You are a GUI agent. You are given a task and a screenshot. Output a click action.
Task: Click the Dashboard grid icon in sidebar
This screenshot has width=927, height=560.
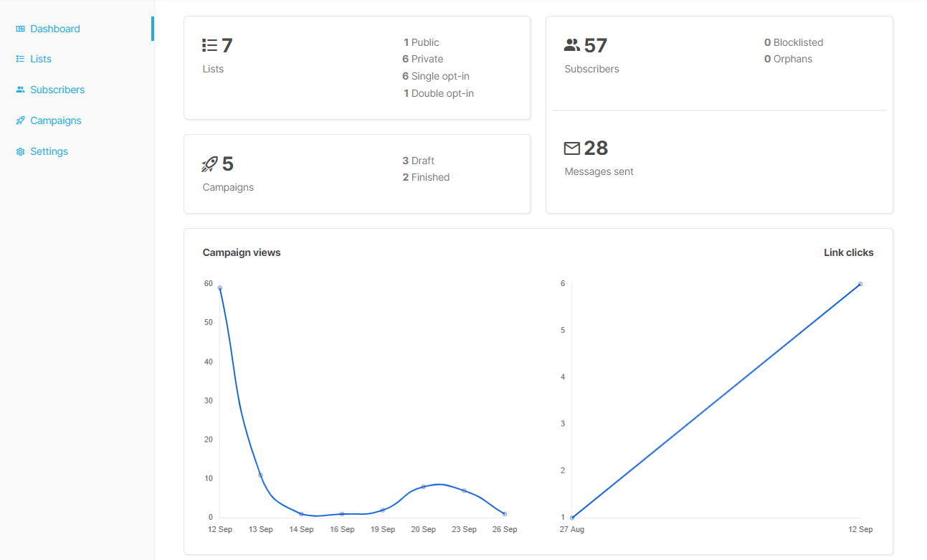pos(20,29)
